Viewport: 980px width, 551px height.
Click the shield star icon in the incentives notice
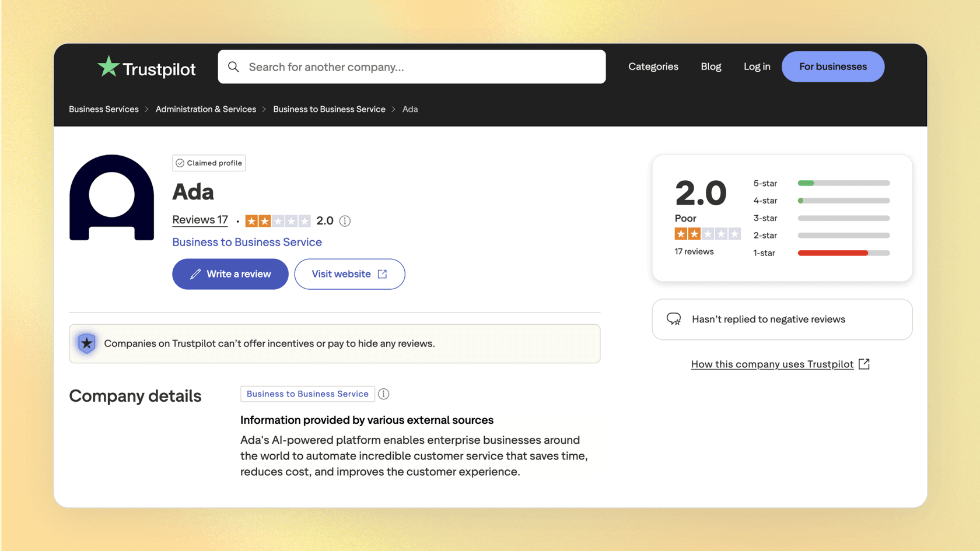pos(86,343)
